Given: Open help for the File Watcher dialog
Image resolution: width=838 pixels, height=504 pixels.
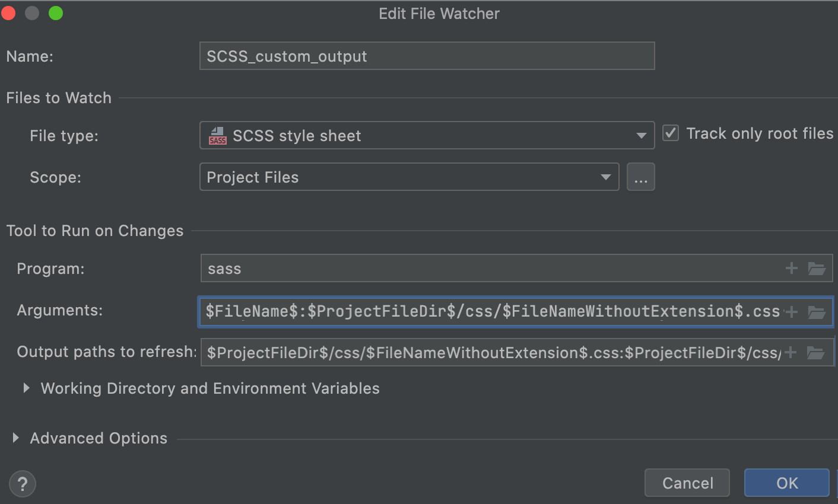Looking at the screenshot, I should pyautogui.click(x=22, y=483).
